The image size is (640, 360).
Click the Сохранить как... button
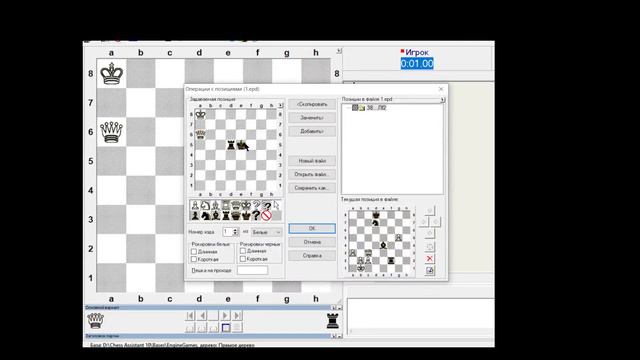click(x=312, y=188)
